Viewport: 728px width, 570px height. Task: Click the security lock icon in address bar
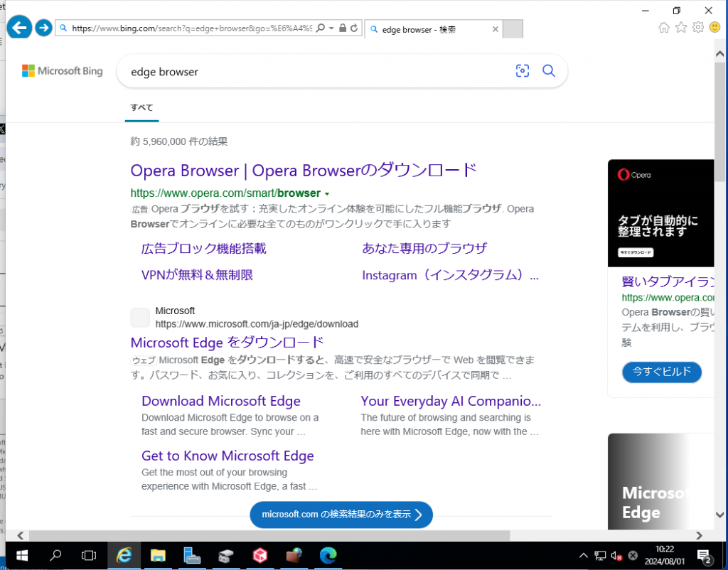click(343, 28)
